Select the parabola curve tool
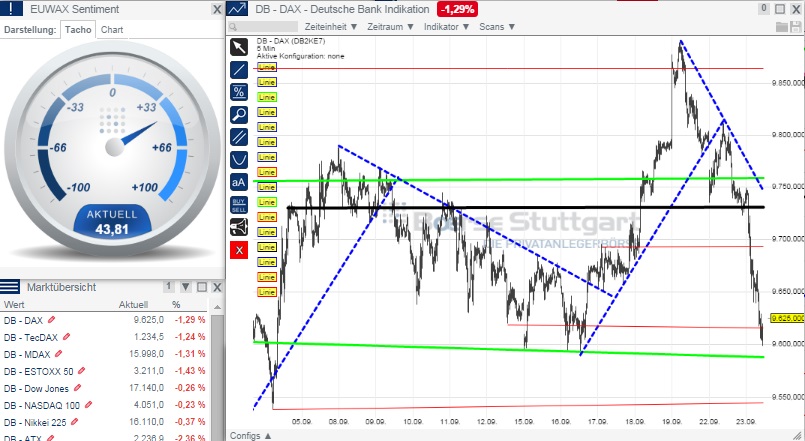 click(239, 160)
